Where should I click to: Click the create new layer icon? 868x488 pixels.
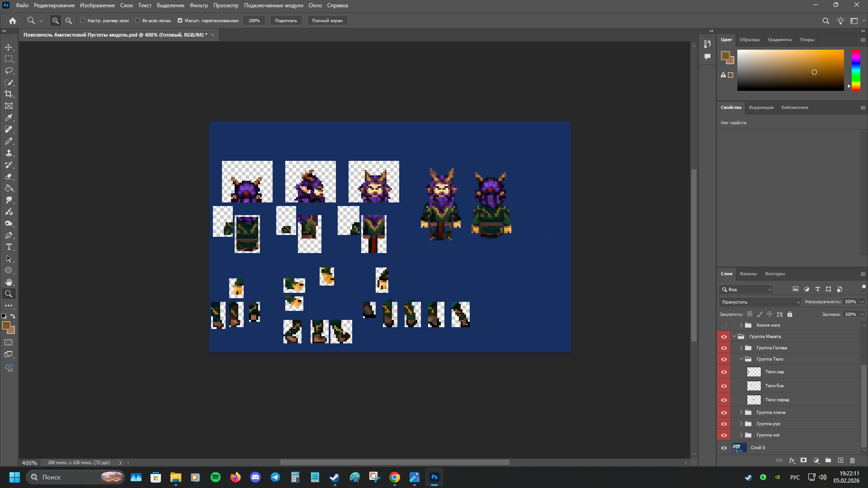click(x=840, y=460)
